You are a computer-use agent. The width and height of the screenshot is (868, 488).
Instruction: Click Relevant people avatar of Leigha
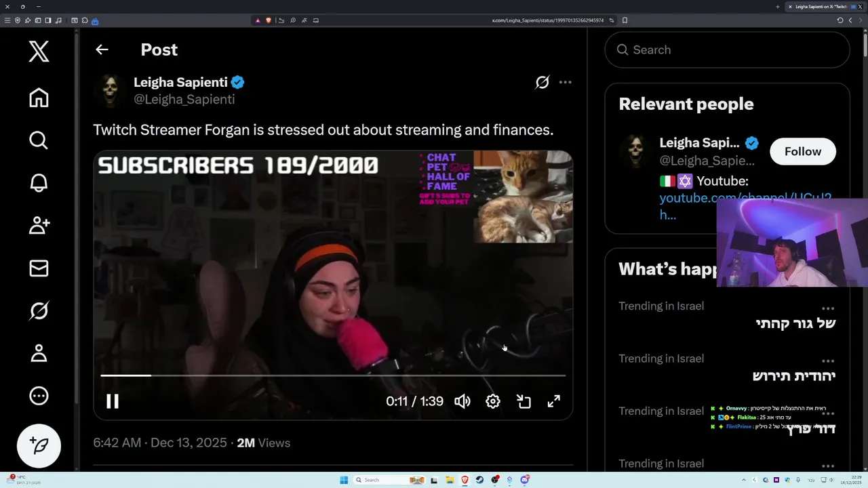pyautogui.click(x=635, y=150)
